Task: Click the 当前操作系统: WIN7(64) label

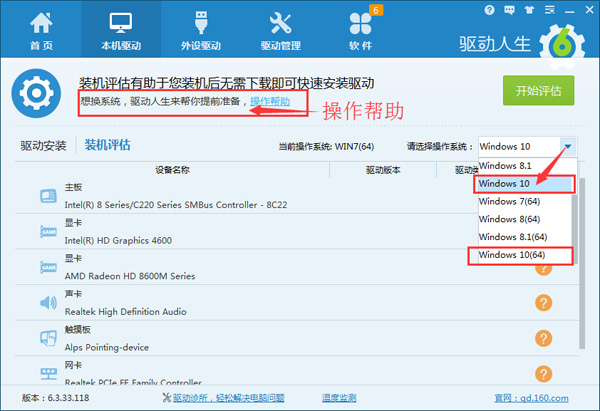Action: pos(326,147)
